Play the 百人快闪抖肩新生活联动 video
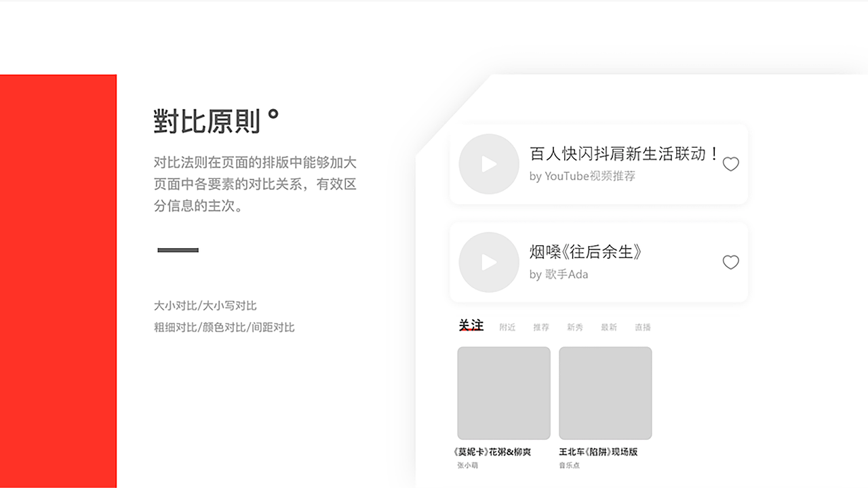868x488 pixels. pos(488,164)
